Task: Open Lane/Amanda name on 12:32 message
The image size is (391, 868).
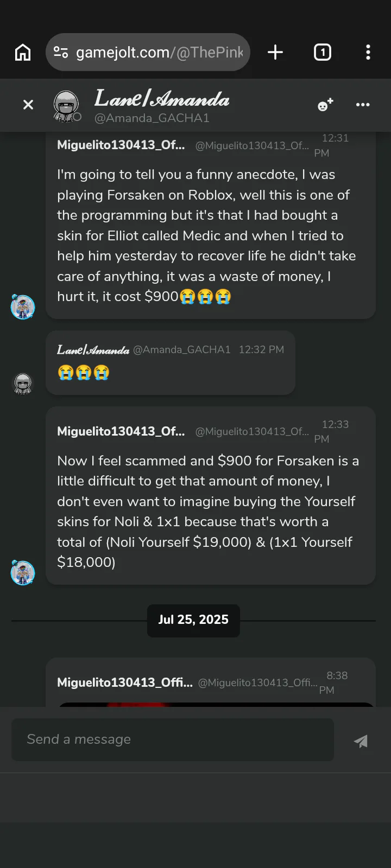Action: [x=93, y=350]
